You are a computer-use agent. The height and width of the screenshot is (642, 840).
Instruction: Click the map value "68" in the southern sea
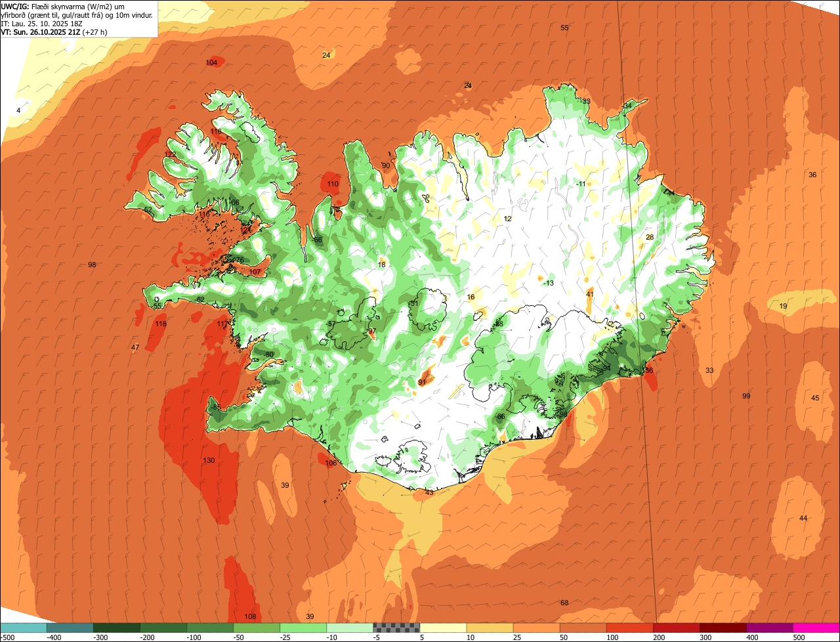(x=564, y=603)
